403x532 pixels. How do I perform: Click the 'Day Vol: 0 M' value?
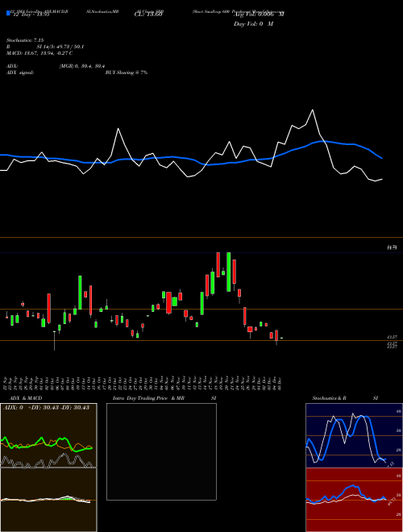(x=253, y=24)
